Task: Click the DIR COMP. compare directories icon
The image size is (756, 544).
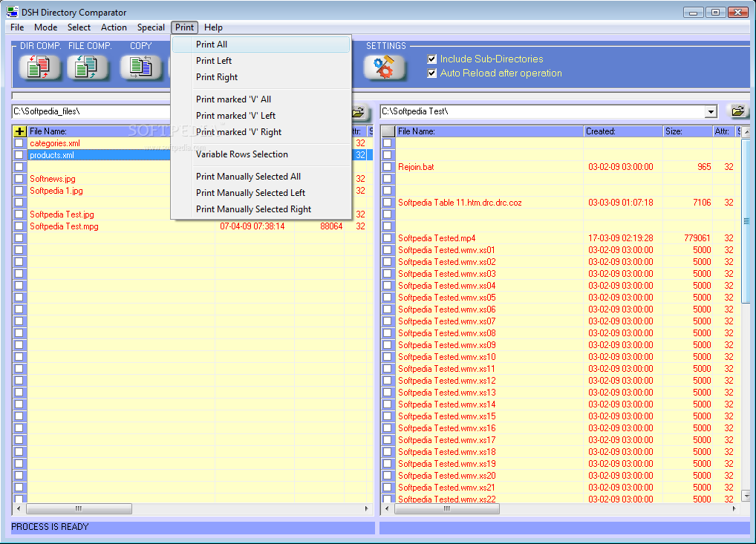Action: (39, 67)
